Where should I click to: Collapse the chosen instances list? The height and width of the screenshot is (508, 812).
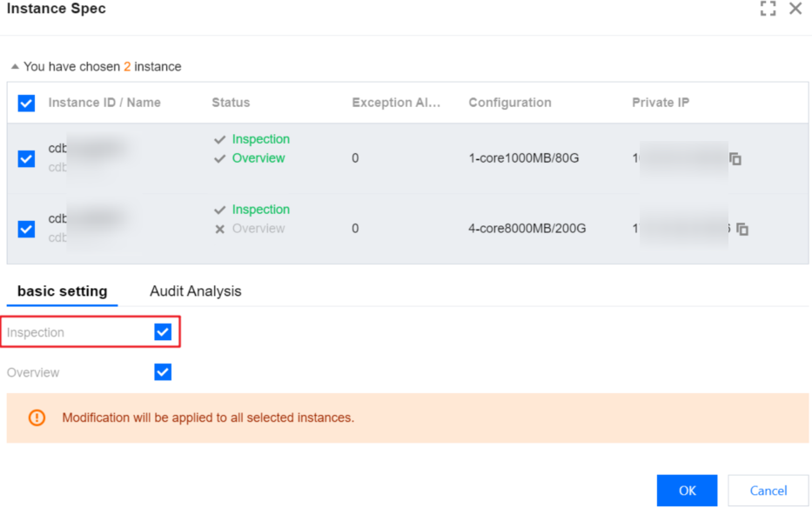pyautogui.click(x=15, y=67)
